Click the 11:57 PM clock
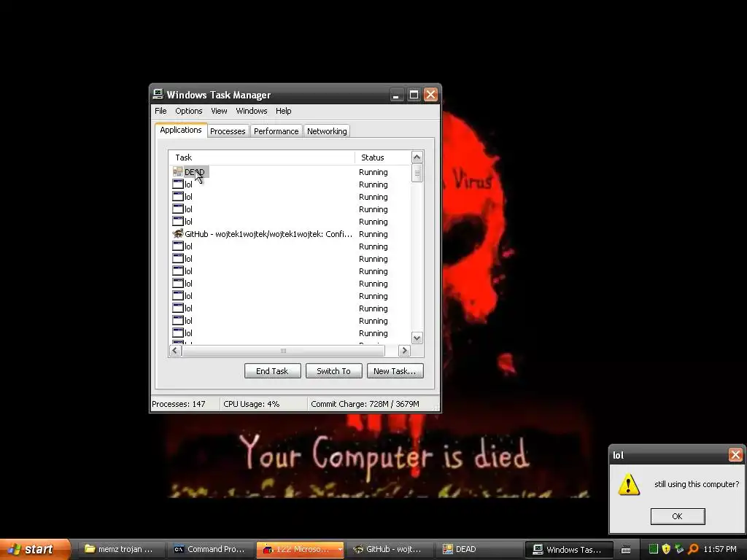The image size is (747, 560). click(720, 549)
